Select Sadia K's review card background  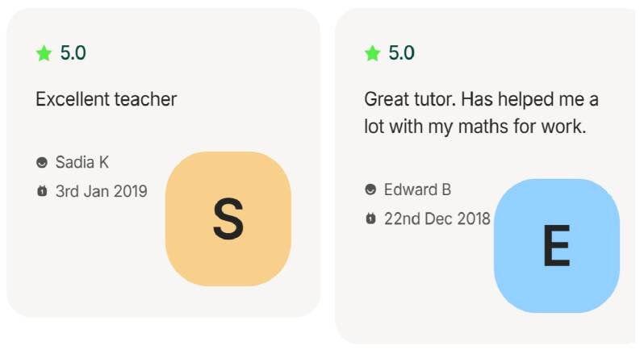click(97, 266)
